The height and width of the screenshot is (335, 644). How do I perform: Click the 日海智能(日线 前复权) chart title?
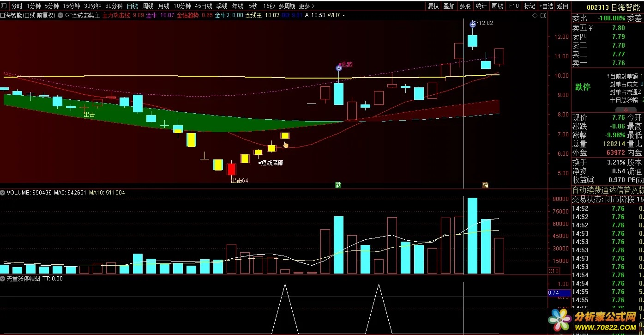[x=28, y=15]
